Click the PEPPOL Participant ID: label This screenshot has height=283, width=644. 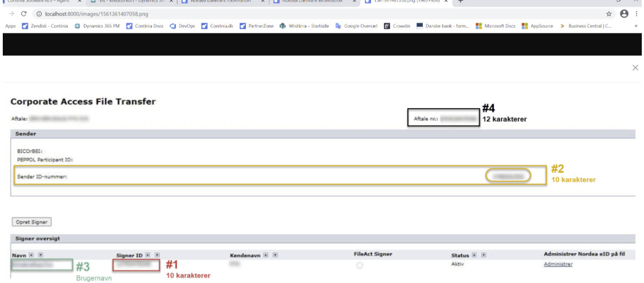point(45,160)
